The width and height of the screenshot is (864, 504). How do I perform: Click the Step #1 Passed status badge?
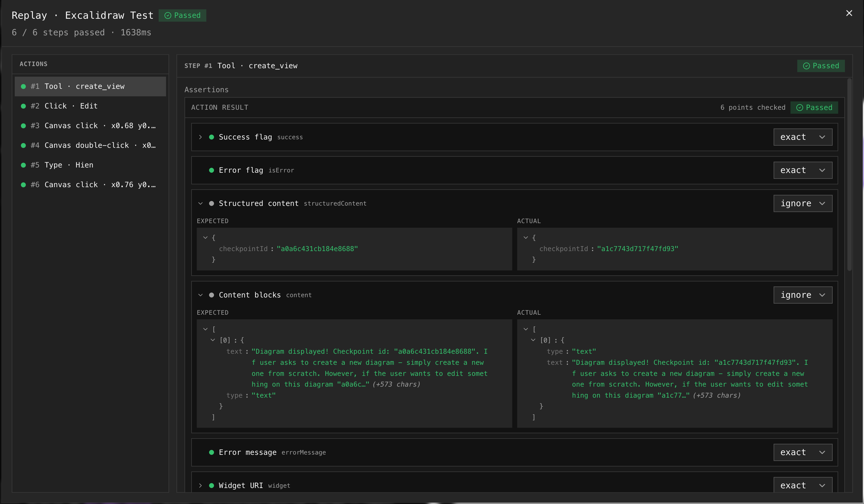coord(821,66)
